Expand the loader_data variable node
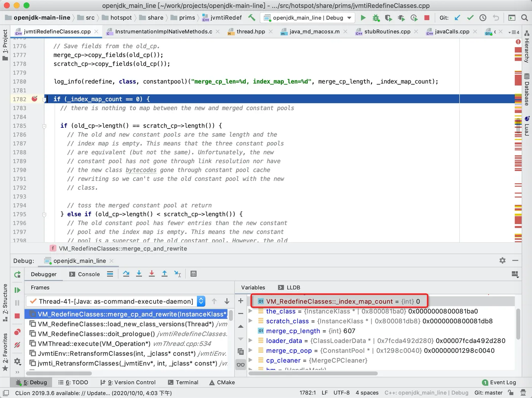 (250, 341)
